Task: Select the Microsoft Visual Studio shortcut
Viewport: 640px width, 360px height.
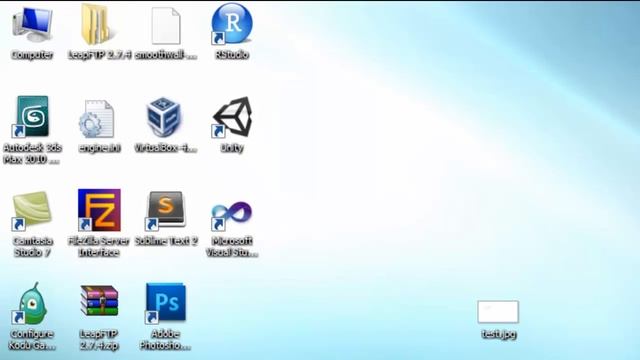Action: click(x=231, y=215)
